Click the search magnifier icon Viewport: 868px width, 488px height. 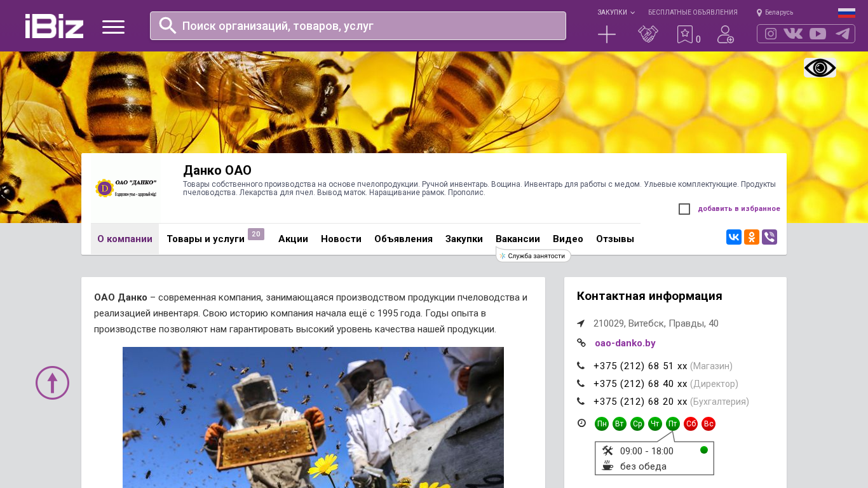[x=168, y=25]
